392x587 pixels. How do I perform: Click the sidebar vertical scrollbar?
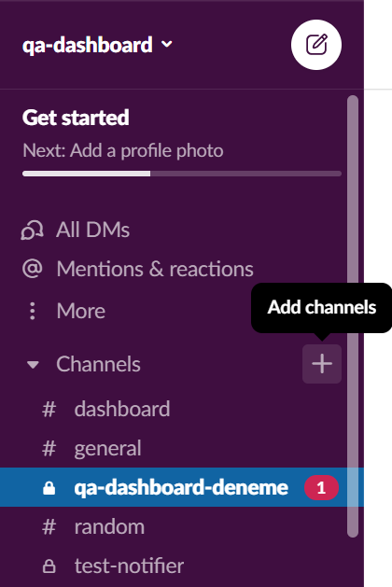pyautogui.click(x=353, y=316)
